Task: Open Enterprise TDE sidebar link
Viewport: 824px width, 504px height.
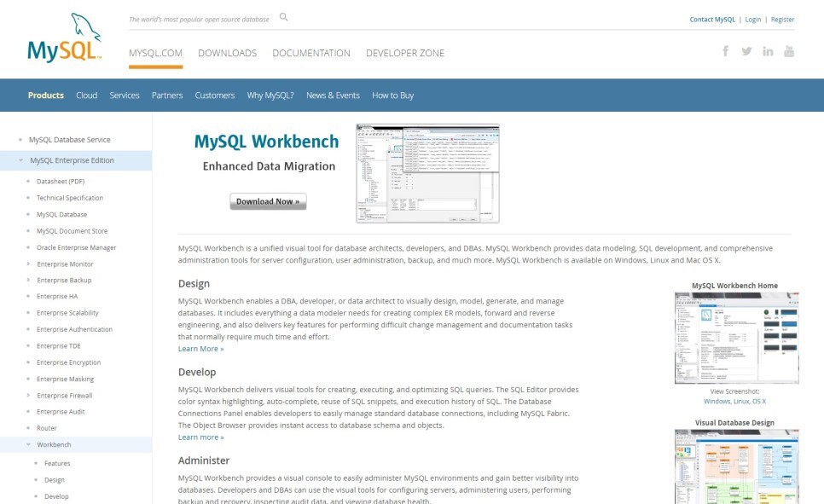Action: [x=59, y=346]
